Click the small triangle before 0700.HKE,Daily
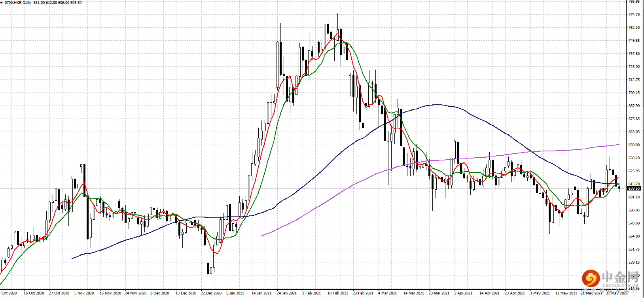 [x=2, y=3]
